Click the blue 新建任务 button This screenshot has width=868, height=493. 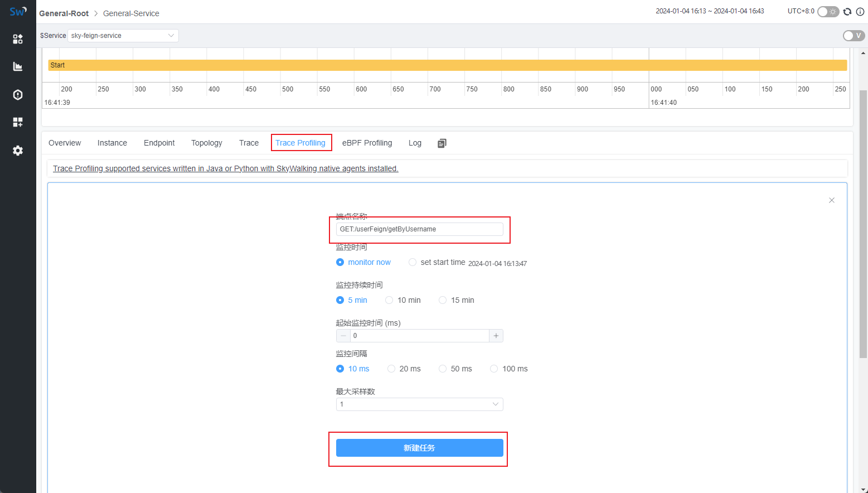point(419,448)
